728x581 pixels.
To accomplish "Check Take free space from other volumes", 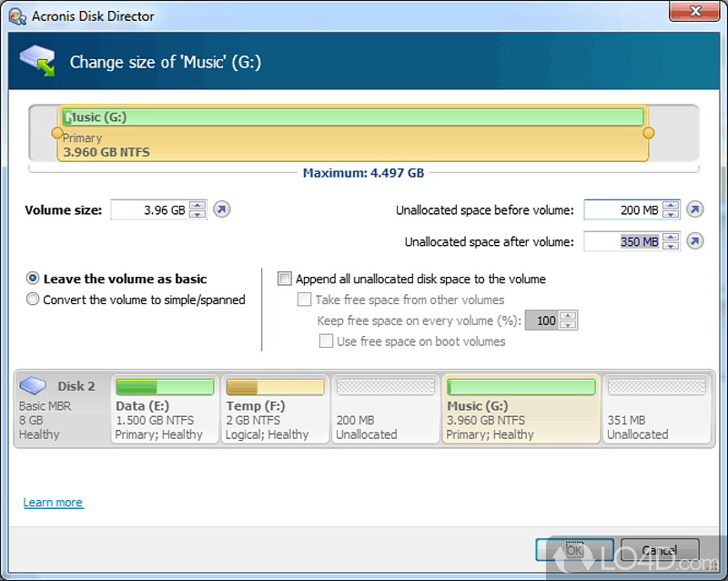I will click(304, 300).
